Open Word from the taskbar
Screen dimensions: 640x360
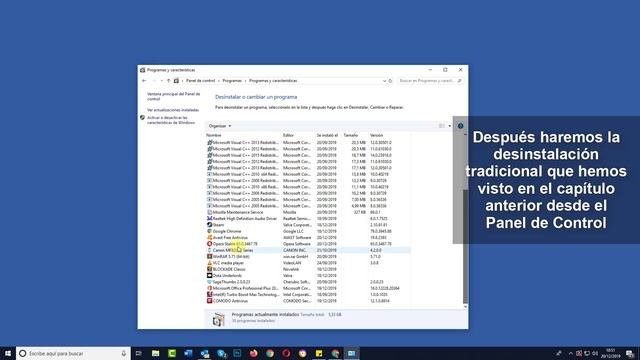(188, 353)
